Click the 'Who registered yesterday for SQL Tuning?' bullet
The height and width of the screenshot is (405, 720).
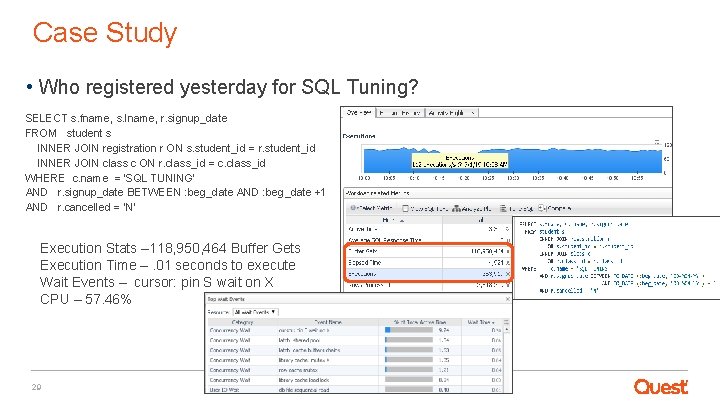pyautogui.click(x=228, y=87)
